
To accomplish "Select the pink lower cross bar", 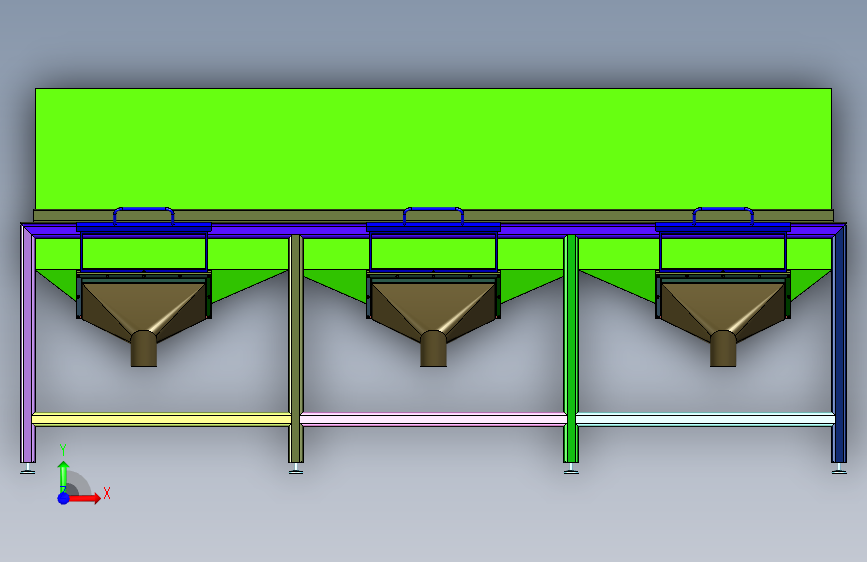I will coord(434,419).
